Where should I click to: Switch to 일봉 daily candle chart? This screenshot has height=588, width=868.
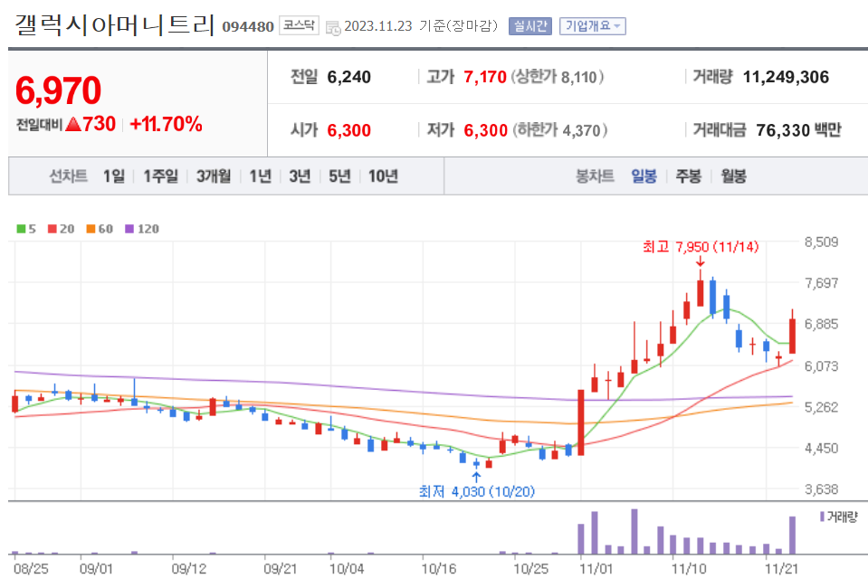(x=644, y=175)
